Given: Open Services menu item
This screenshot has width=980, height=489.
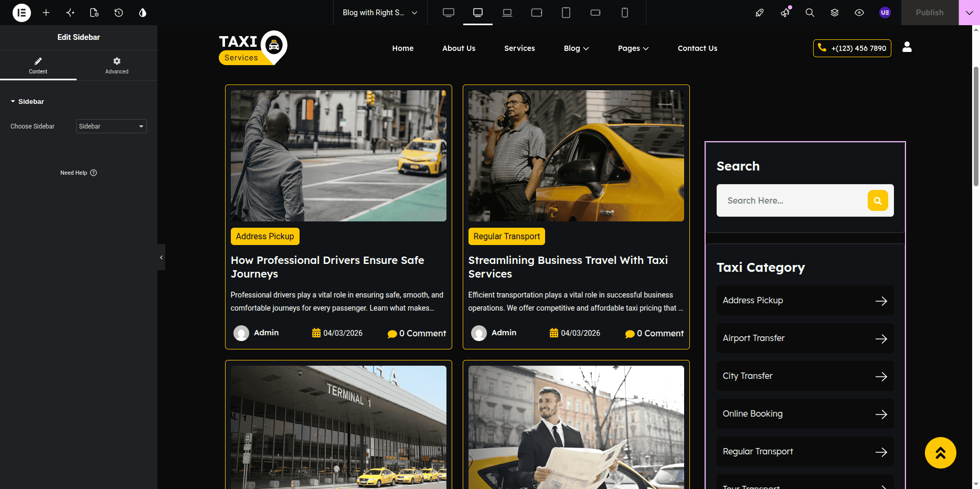Looking at the screenshot, I should tap(519, 48).
